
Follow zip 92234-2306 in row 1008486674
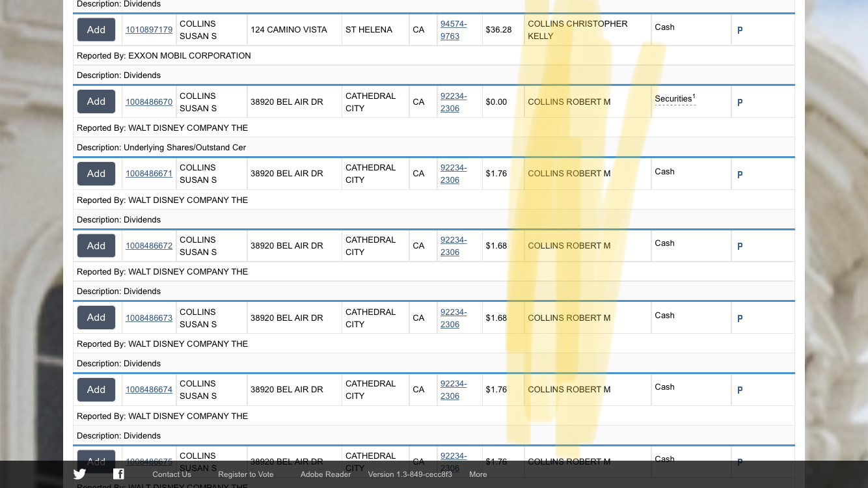(x=454, y=390)
